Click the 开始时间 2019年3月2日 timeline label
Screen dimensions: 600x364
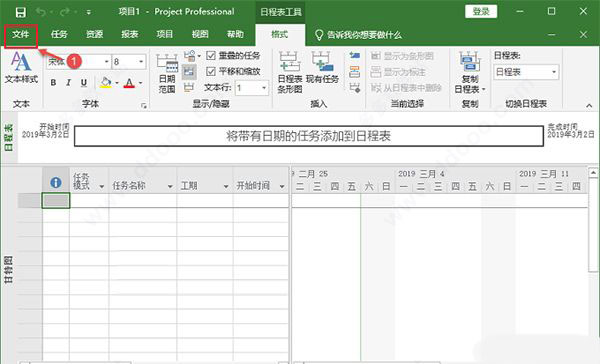click(x=46, y=131)
